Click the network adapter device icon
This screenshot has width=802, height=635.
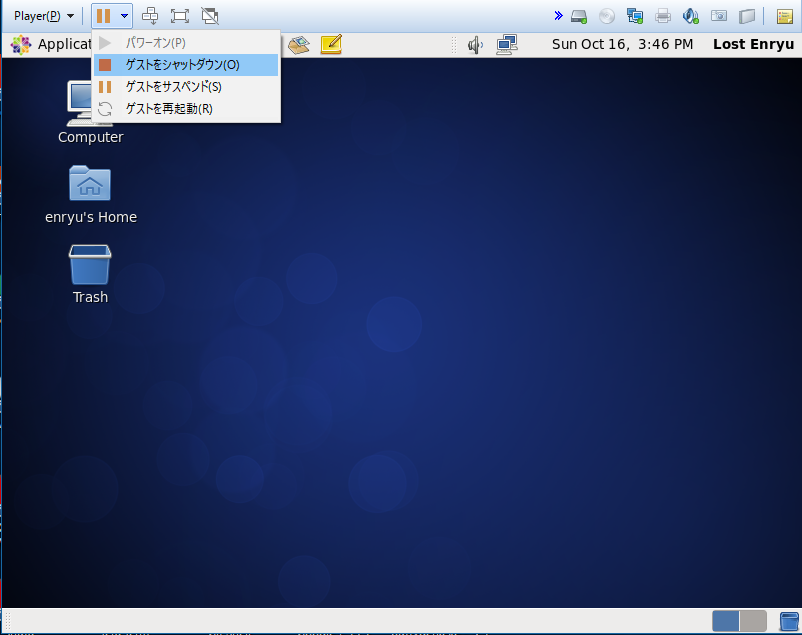[635, 16]
